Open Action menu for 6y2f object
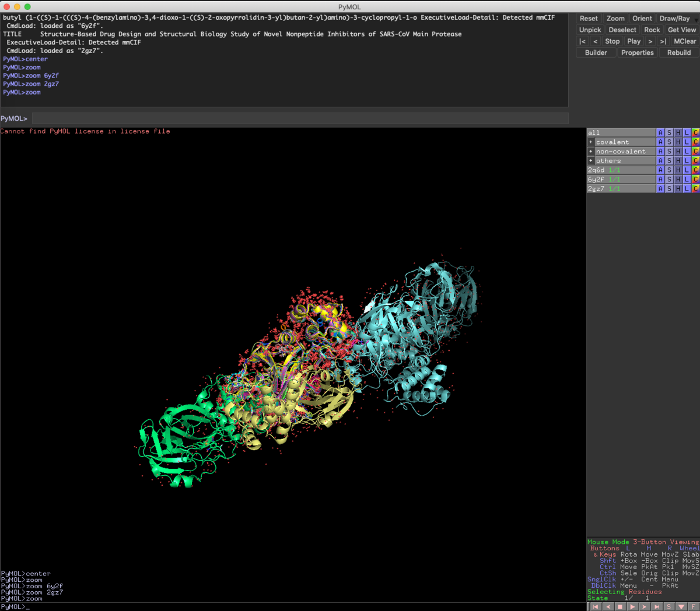The width and height of the screenshot is (700, 611). coord(660,180)
